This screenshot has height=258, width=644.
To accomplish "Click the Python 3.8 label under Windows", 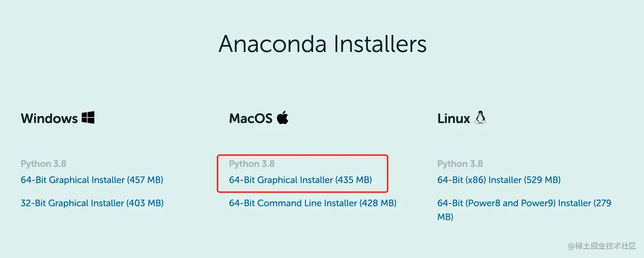I will [43, 164].
